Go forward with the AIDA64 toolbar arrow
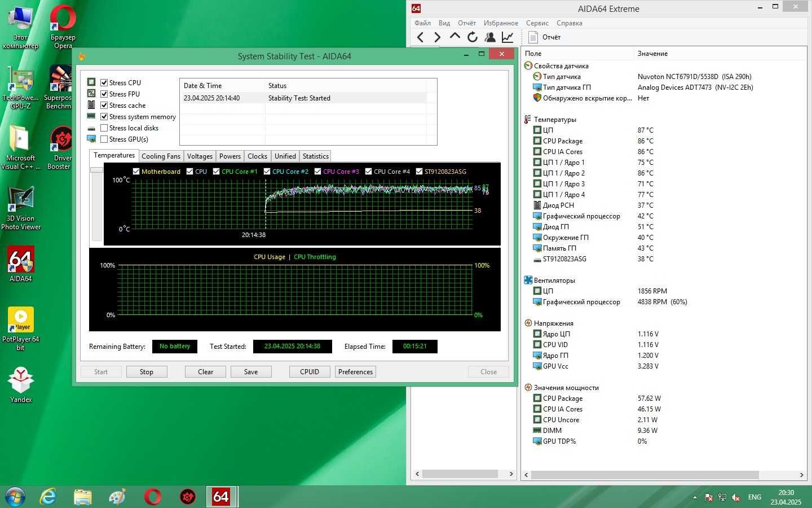This screenshot has width=812, height=508. (x=438, y=37)
